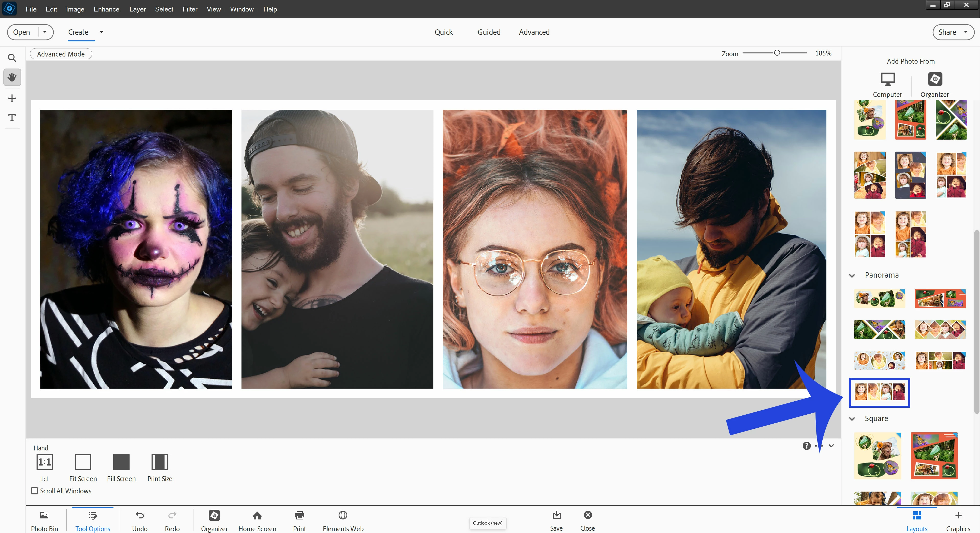Open the Select menu
Image resolution: width=980 pixels, height=533 pixels.
[164, 9]
